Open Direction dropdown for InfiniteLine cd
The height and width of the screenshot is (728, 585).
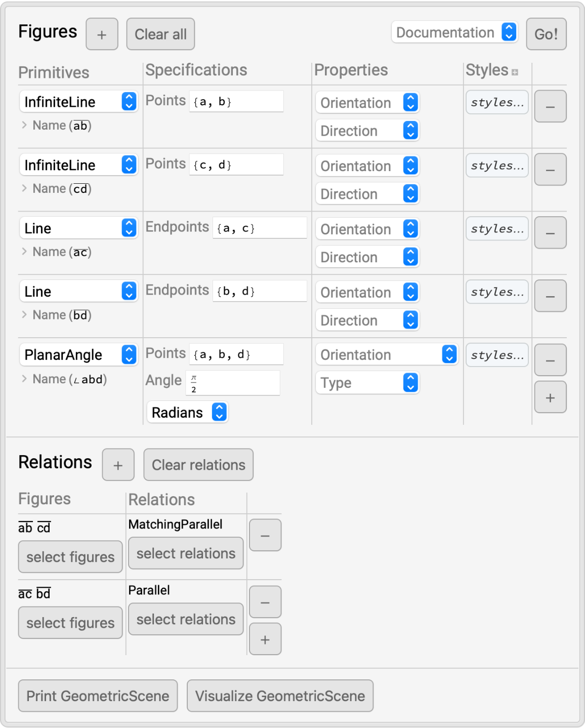click(367, 194)
